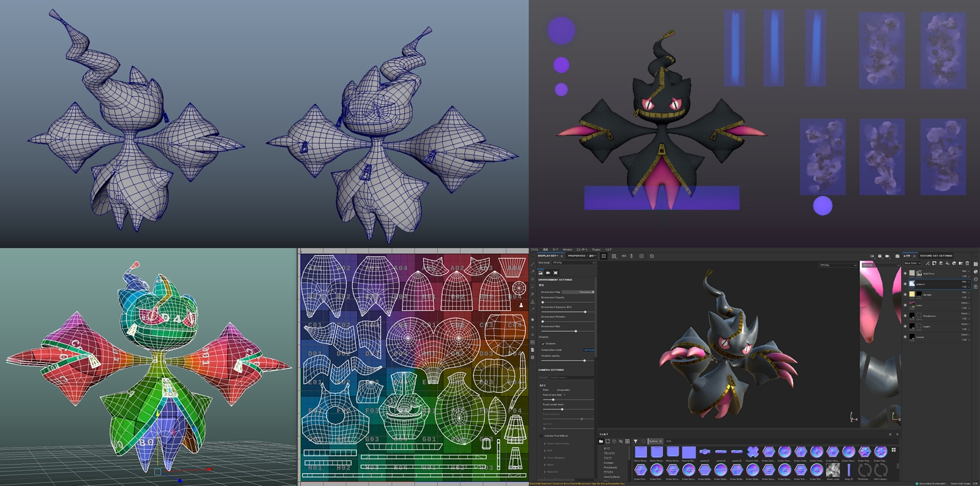This screenshot has height=486, width=980.
Task: Click the Environment Map Panorama button
Action: click(578, 292)
